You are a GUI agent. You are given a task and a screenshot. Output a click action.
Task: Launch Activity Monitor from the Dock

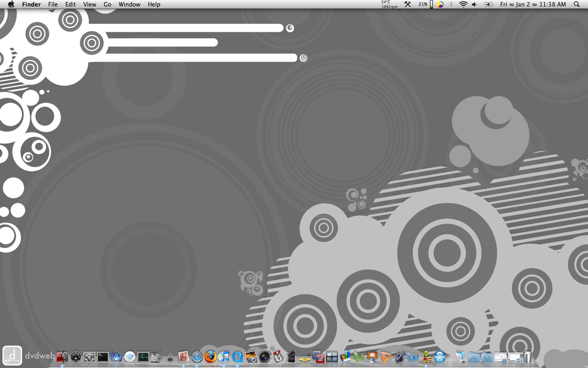tap(143, 357)
